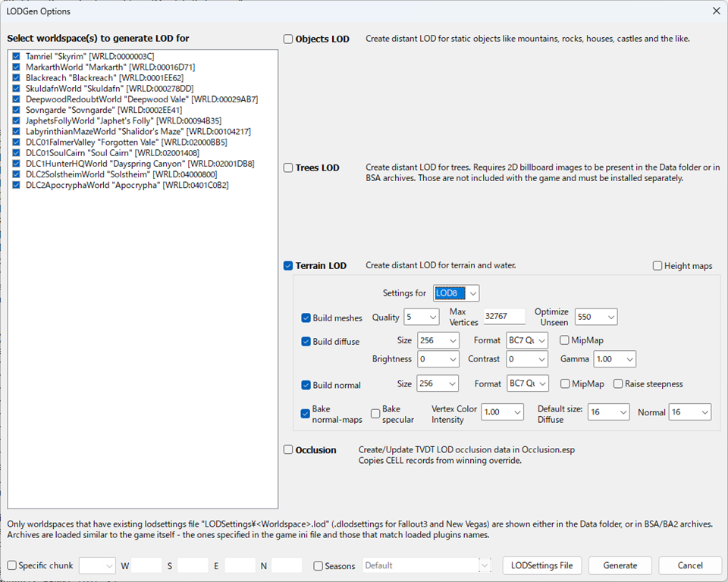Uncheck the Tamriel "Skyrim" worldspace checkbox
Screen dimensions: 728x582
point(16,56)
